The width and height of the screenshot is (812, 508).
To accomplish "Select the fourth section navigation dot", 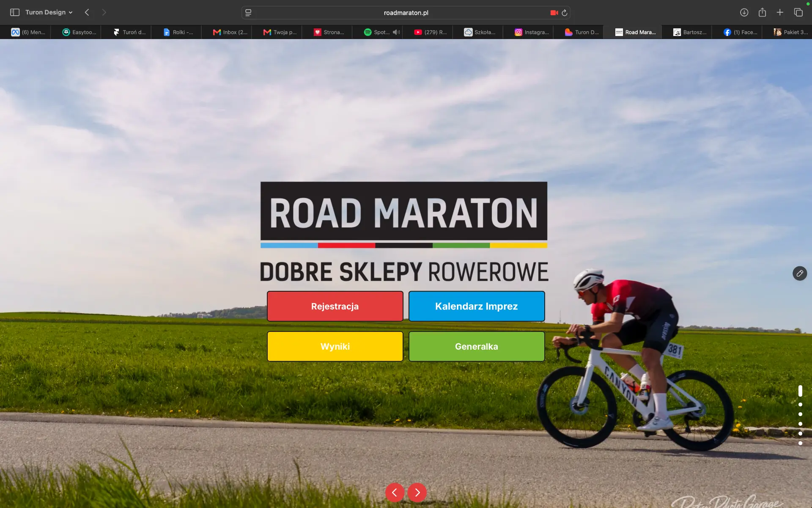I will tap(800, 424).
